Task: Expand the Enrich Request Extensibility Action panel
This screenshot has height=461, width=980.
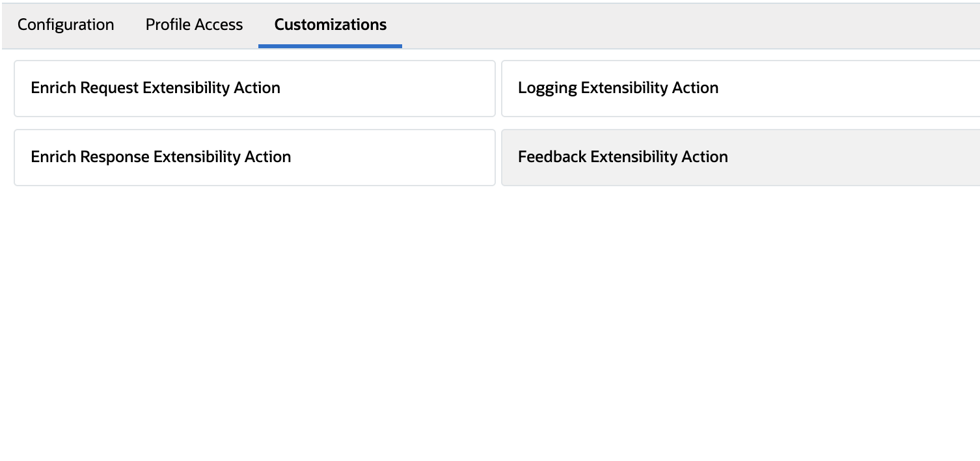Action: pyautogui.click(x=254, y=88)
